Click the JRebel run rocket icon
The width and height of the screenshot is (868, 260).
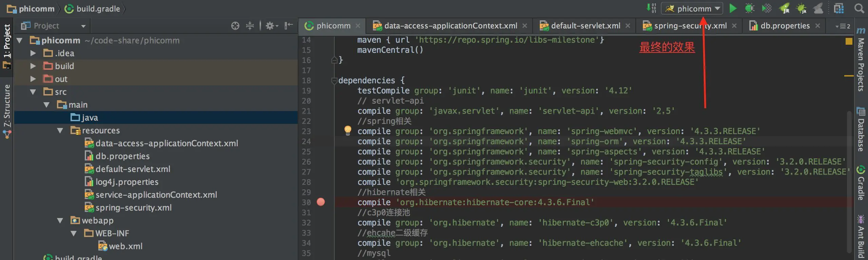pos(785,8)
